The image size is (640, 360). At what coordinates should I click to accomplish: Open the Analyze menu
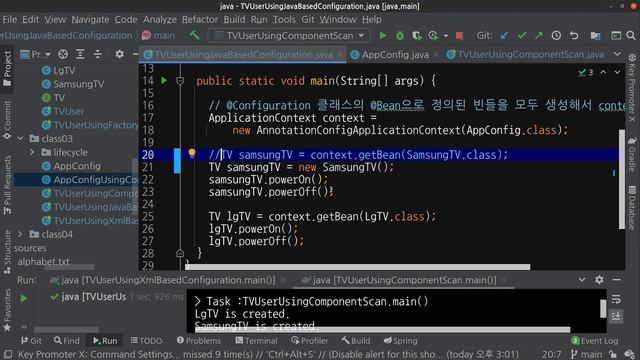[x=160, y=19]
